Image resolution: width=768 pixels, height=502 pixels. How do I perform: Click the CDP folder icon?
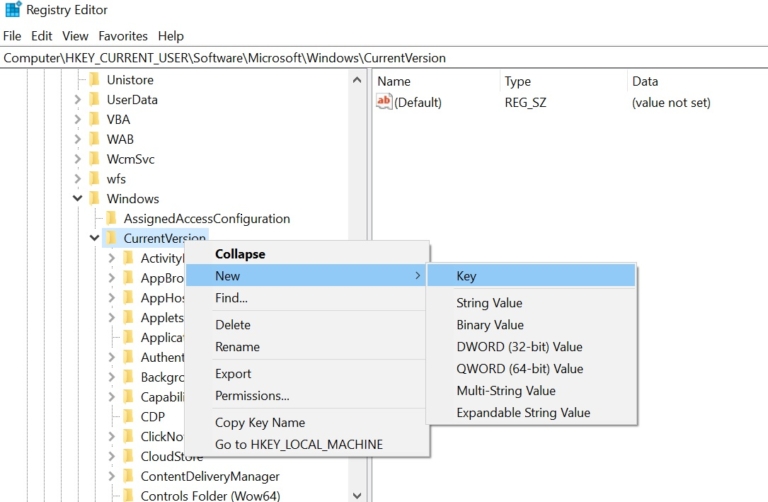129,416
